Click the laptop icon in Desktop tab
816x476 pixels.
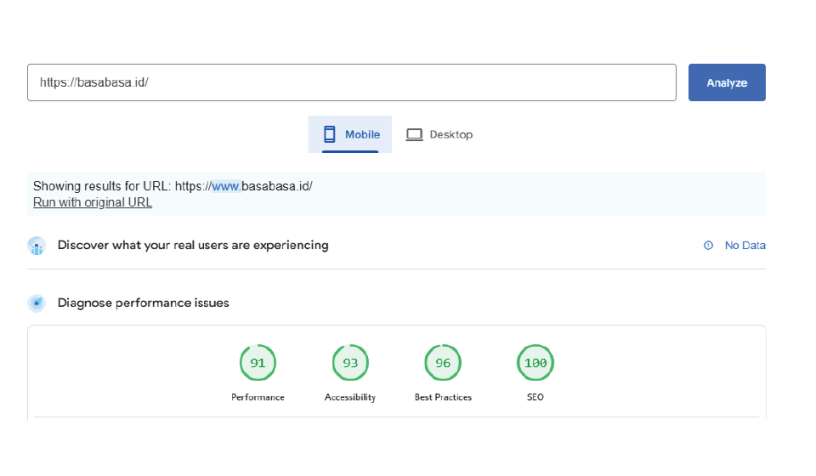pyautogui.click(x=414, y=135)
